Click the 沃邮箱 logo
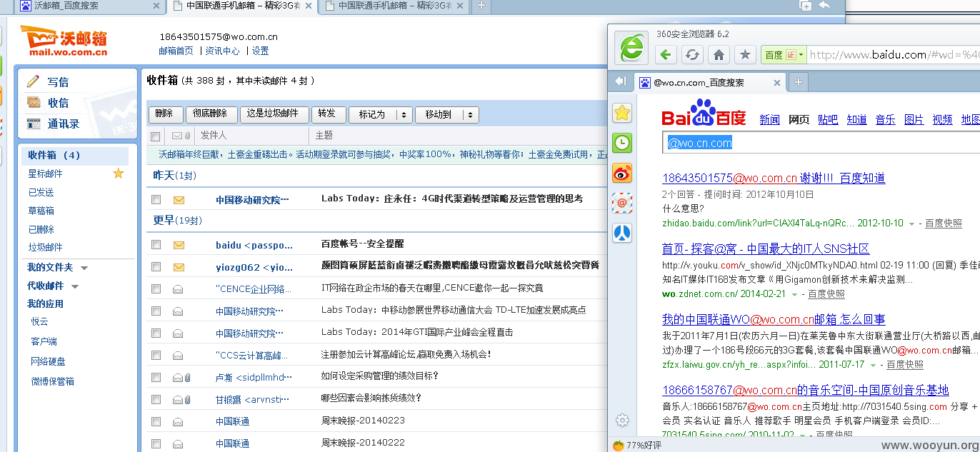The image size is (980, 452). (x=64, y=41)
